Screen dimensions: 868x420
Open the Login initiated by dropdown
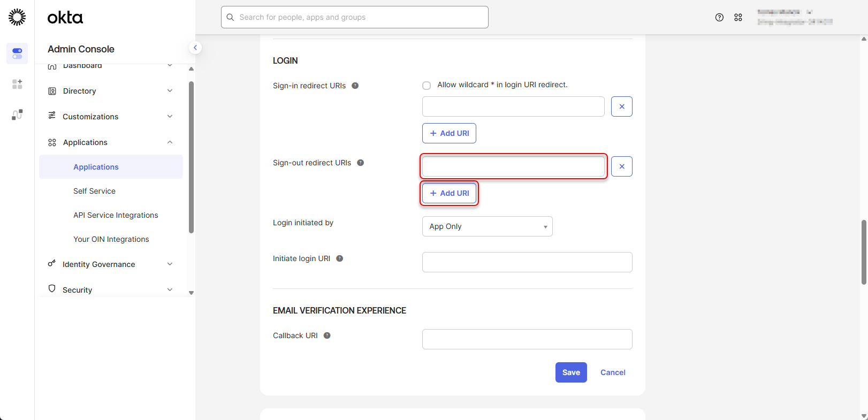click(487, 226)
